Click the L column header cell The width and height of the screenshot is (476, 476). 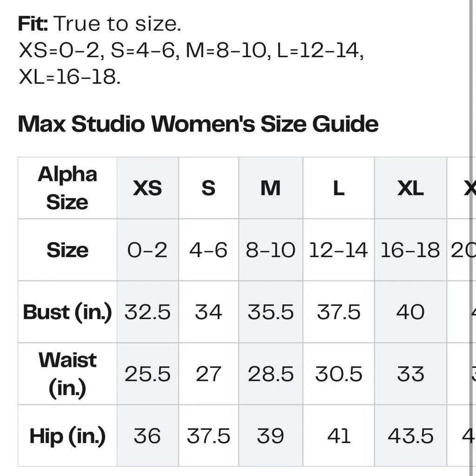click(338, 188)
